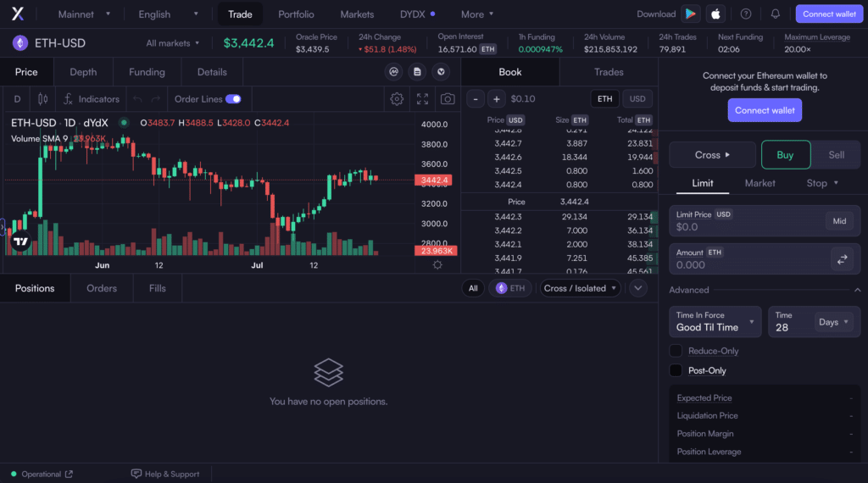Open the notifications bell
Viewport: 868px width, 483px height.
point(775,14)
